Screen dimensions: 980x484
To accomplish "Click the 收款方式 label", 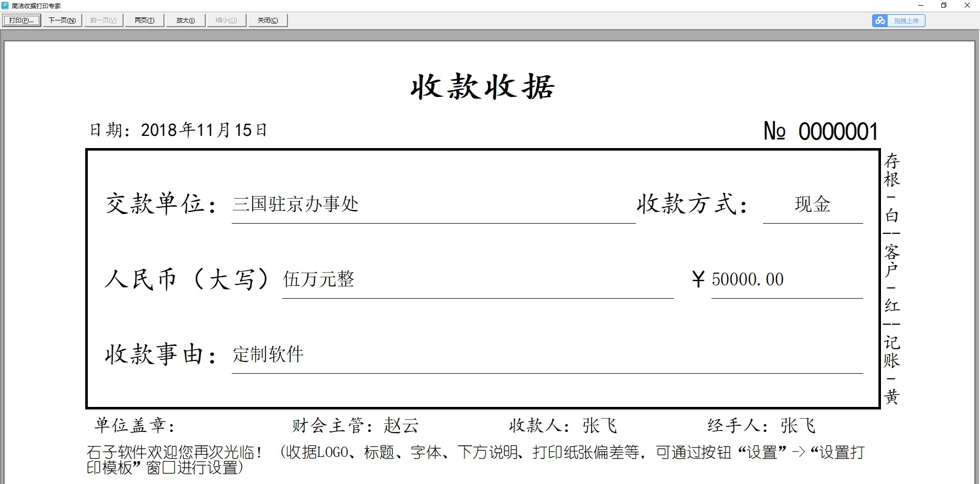I will coord(692,204).
